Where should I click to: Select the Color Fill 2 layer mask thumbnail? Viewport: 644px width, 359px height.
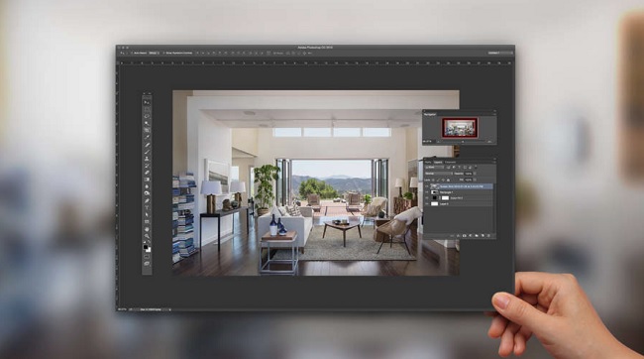click(x=445, y=198)
